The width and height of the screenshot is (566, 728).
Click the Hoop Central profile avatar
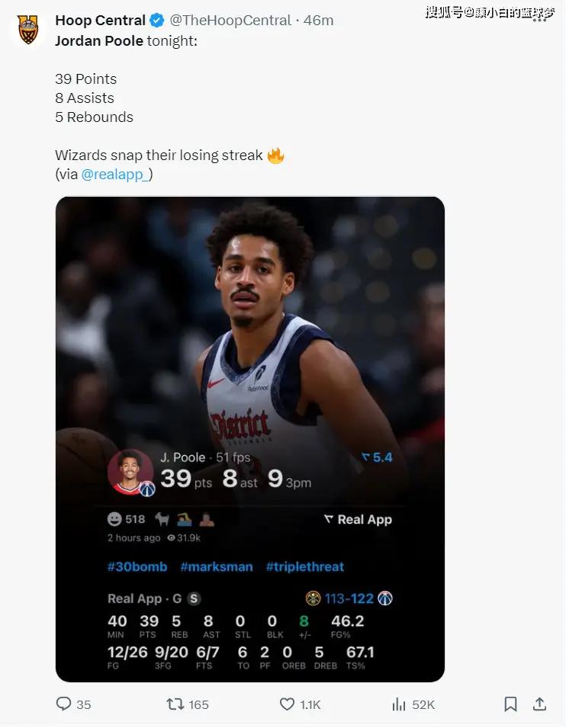point(28,29)
